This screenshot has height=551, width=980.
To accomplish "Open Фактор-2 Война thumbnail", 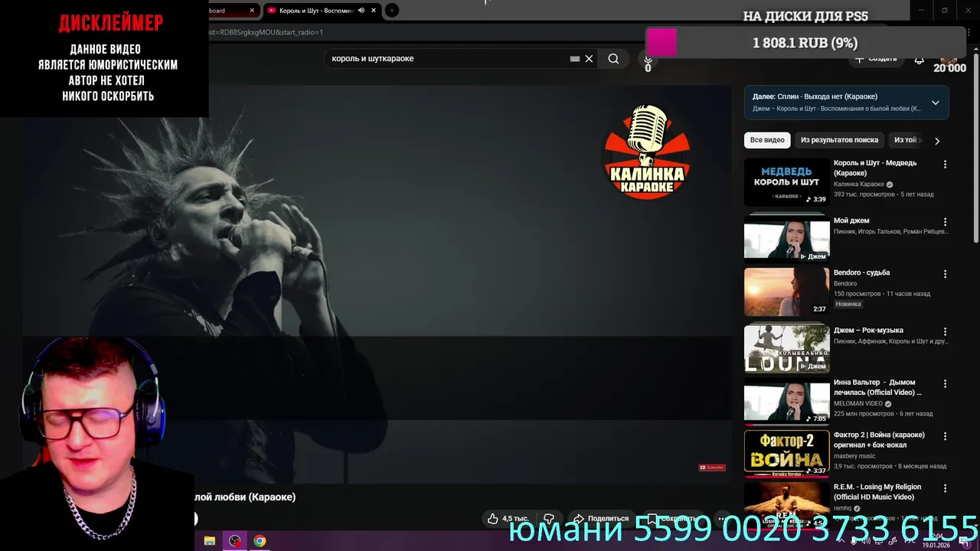I will coord(786,453).
